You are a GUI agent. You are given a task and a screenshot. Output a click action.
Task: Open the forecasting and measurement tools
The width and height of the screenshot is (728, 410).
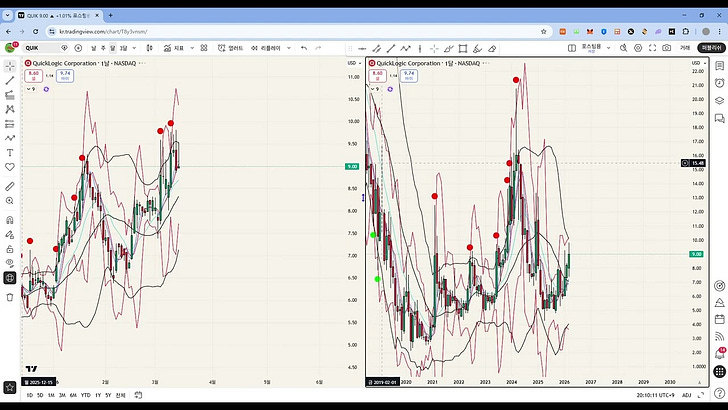point(10,124)
